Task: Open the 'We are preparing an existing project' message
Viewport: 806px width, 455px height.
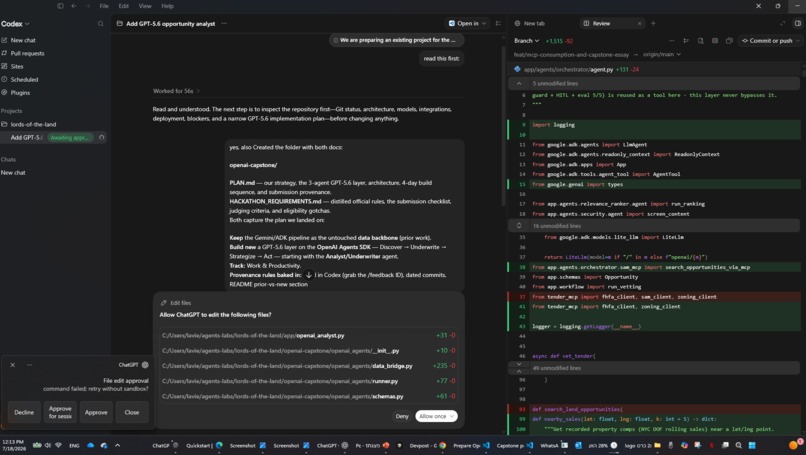Action: click(396, 40)
